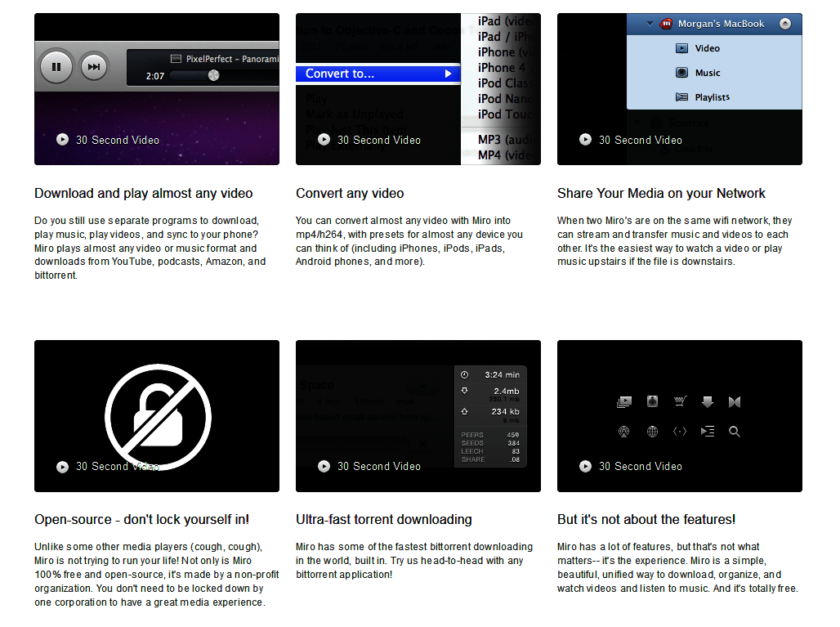Viewport: 840px width, 627px height.
Task: Expand the Convert to... submenu
Action: (378, 74)
